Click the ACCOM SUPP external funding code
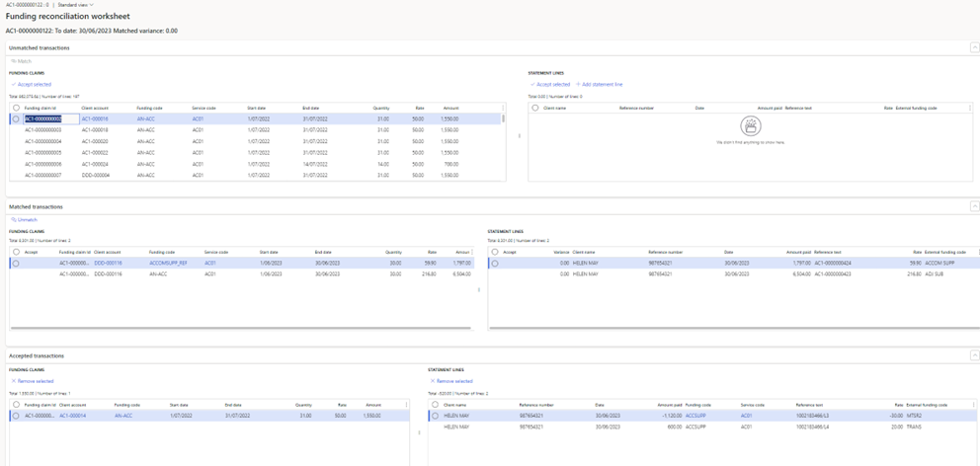This screenshot has width=980, height=466. [x=939, y=264]
